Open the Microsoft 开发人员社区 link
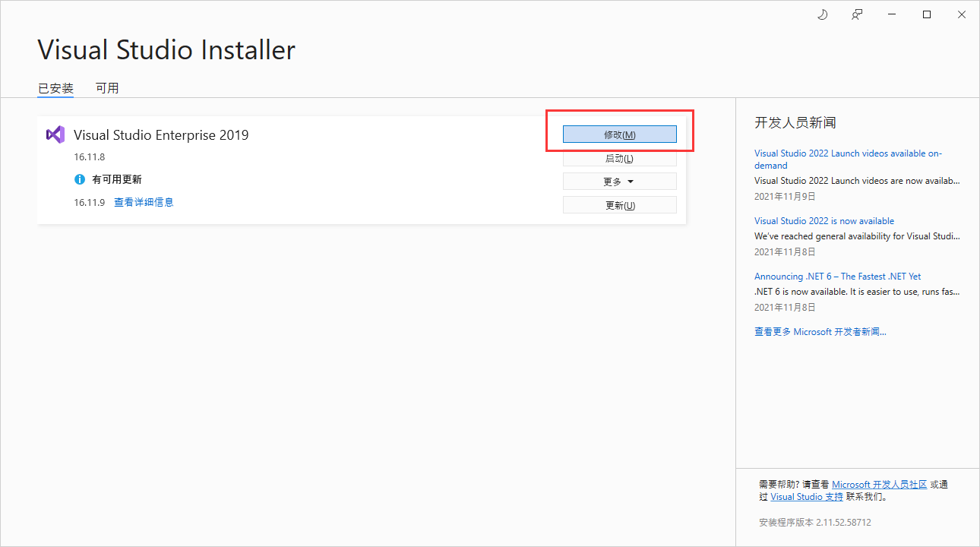The height and width of the screenshot is (547, 980). pos(879,484)
